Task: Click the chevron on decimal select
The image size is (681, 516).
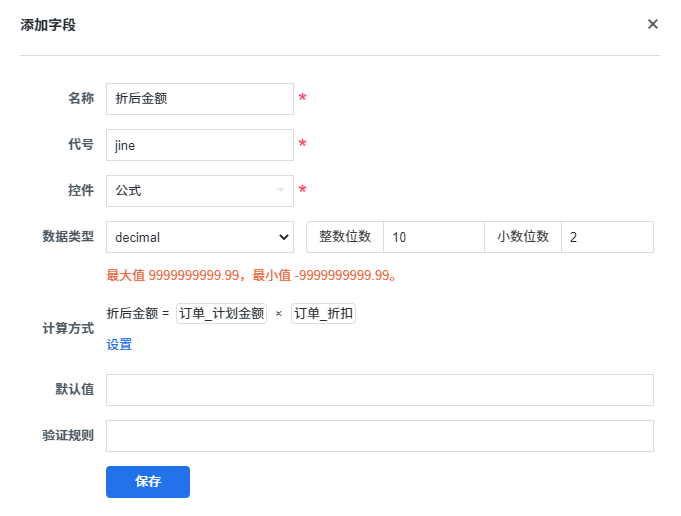Action: point(284,237)
